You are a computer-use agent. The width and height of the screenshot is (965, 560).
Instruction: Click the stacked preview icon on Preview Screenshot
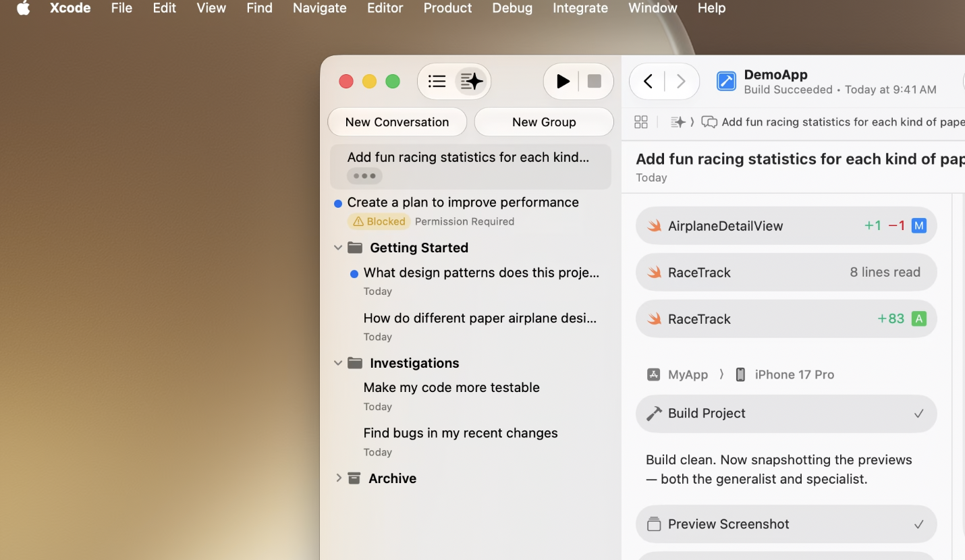point(654,524)
